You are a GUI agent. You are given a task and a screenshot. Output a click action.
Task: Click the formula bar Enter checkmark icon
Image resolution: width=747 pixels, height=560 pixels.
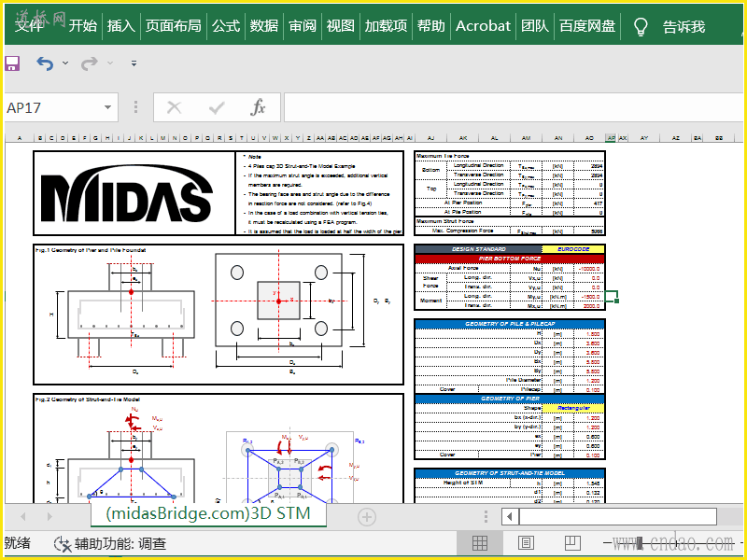(217, 107)
